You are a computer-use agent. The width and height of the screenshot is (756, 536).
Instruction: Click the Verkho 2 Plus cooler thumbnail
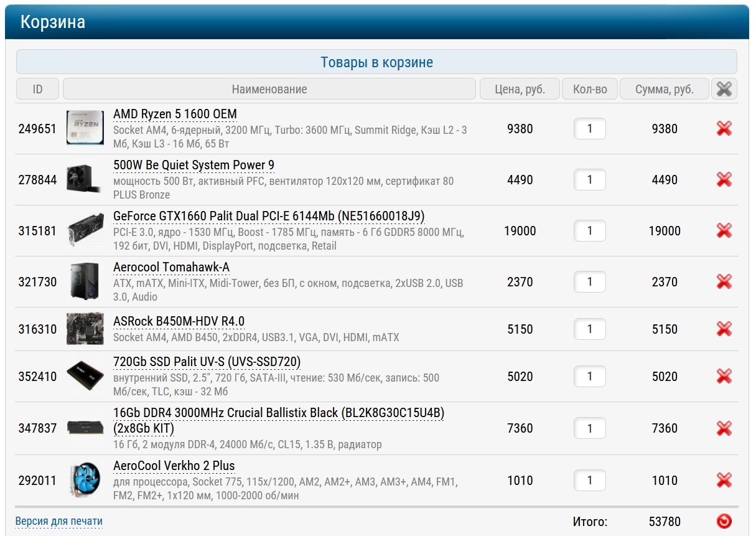coord(85,481)
